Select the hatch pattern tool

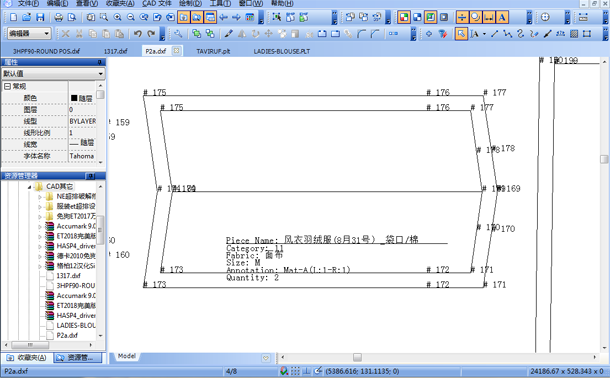click(574, 34)
